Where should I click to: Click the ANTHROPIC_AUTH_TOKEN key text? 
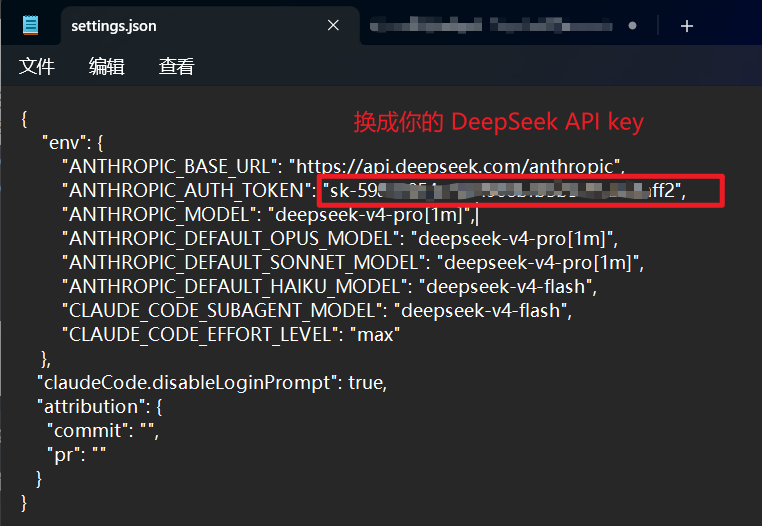[x=189, y=191]
